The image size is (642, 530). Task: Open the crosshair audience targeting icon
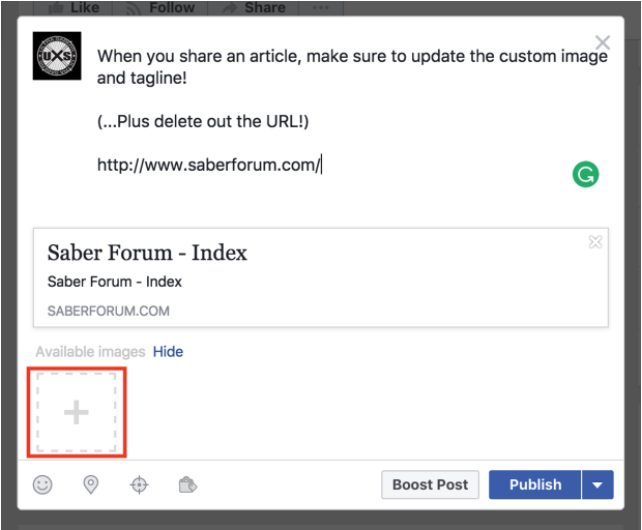tap(139, 485)
